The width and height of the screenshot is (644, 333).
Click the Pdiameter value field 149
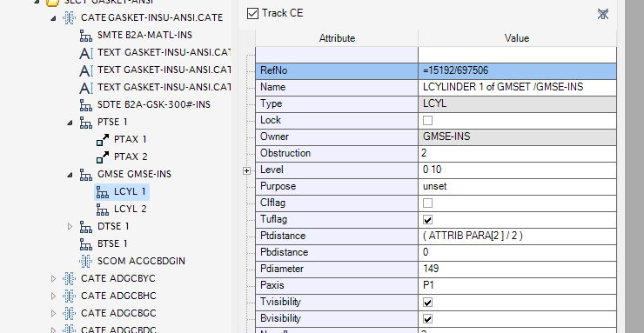click(517, 269)
